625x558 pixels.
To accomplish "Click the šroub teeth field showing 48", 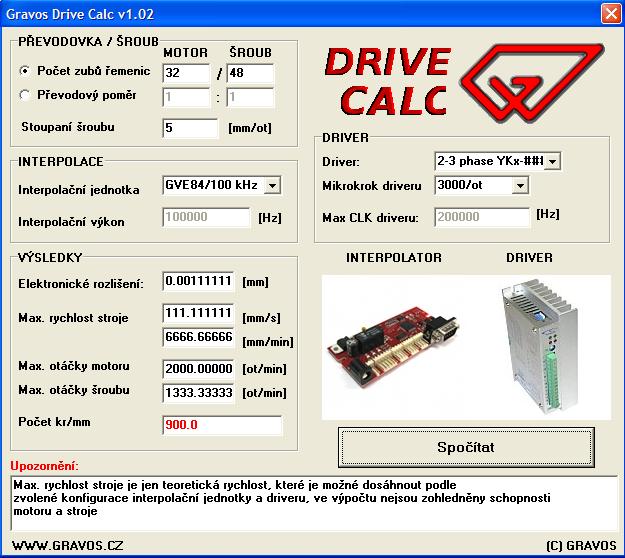I will coord(249,73).
